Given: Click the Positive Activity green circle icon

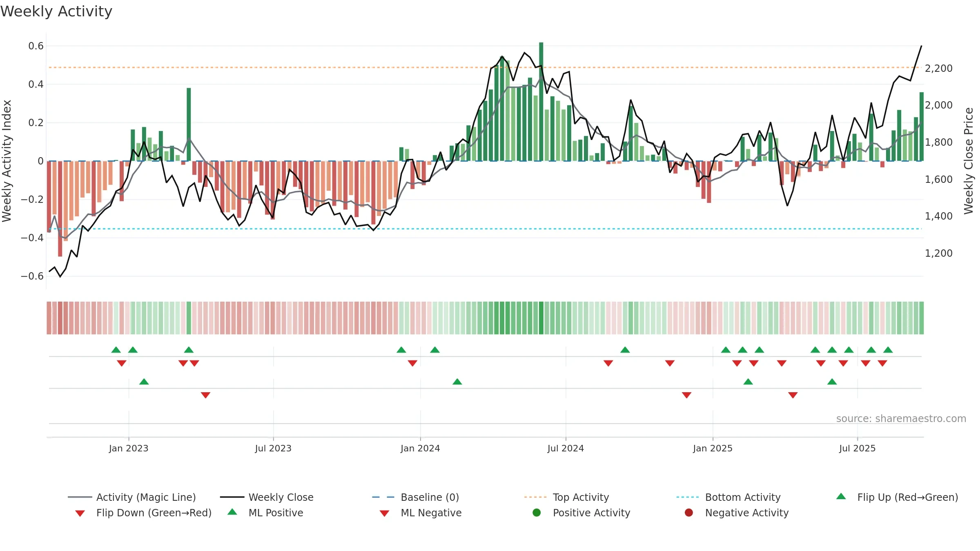Looking at the screenshot, I should 537,513.
